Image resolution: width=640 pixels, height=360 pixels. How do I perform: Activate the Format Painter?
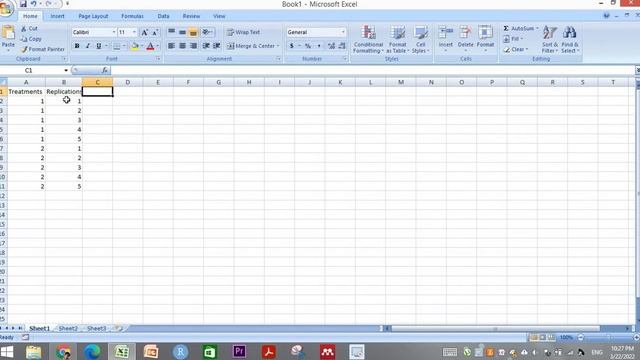(43, 49)
